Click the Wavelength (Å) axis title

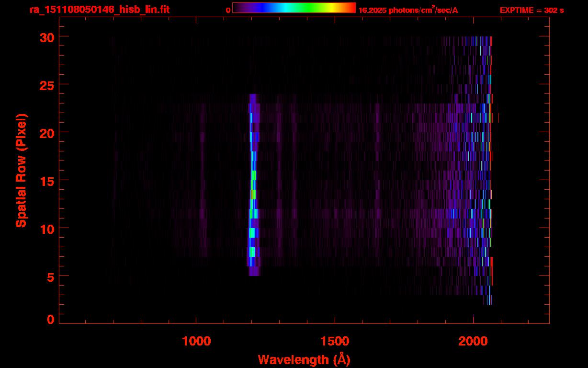[x=304, y=359]
